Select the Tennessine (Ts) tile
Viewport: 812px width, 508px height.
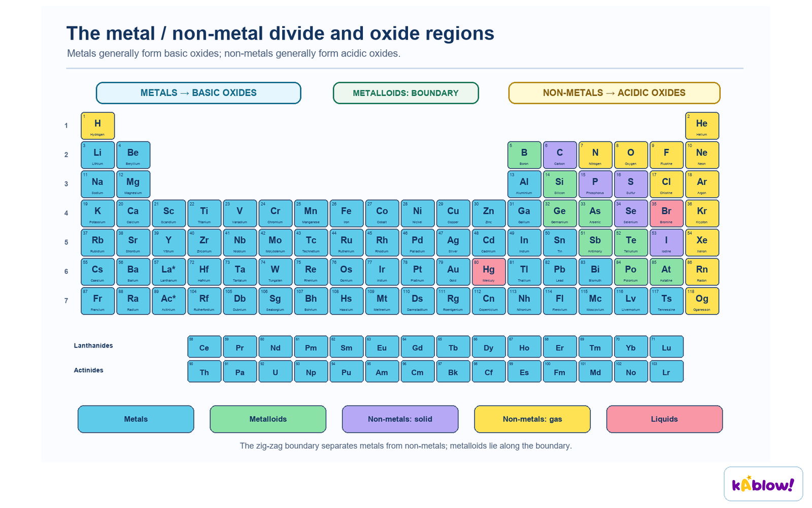click(666, 301)
